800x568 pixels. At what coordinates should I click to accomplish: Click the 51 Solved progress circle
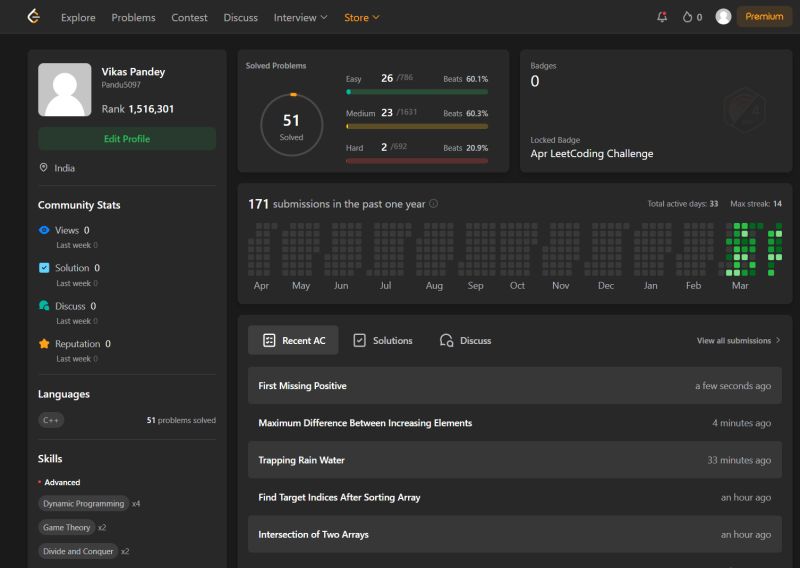click(292, 125)
